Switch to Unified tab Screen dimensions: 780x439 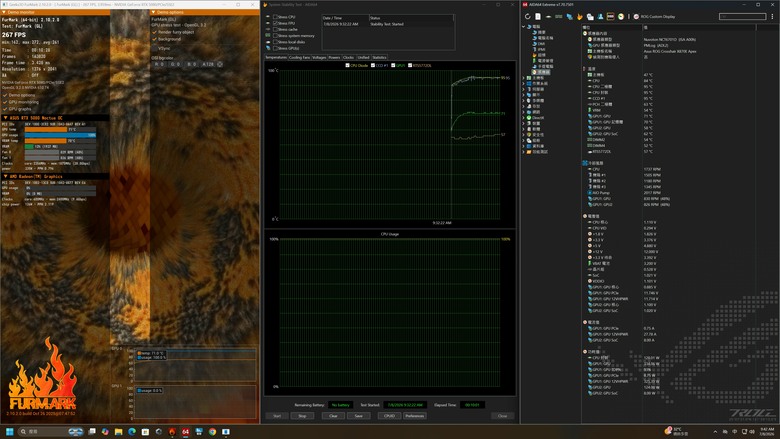[x=363, y=57]
